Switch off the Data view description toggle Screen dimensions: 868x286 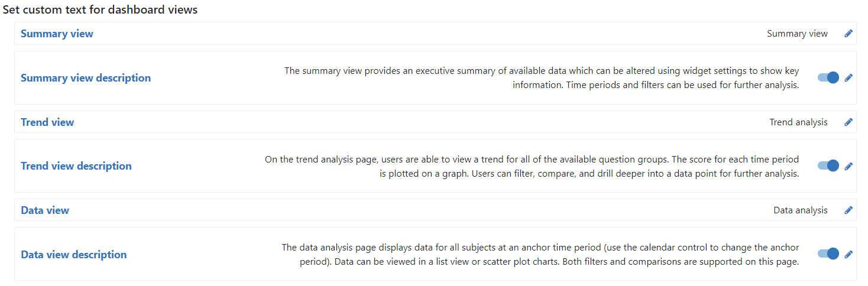[828, 254]
